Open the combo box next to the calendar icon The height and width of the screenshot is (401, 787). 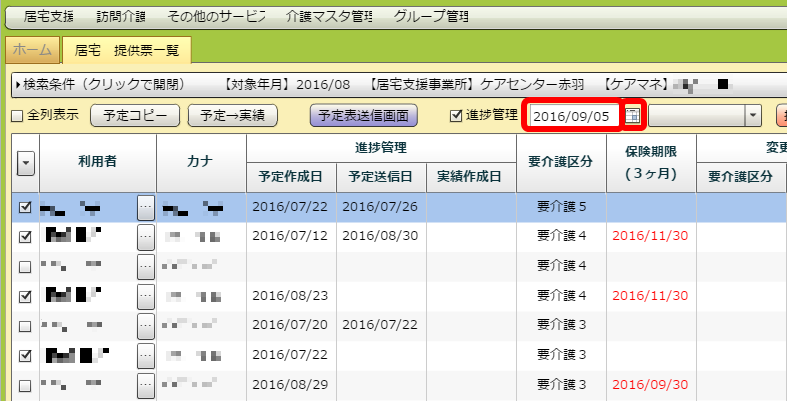[x=752, y=116]
